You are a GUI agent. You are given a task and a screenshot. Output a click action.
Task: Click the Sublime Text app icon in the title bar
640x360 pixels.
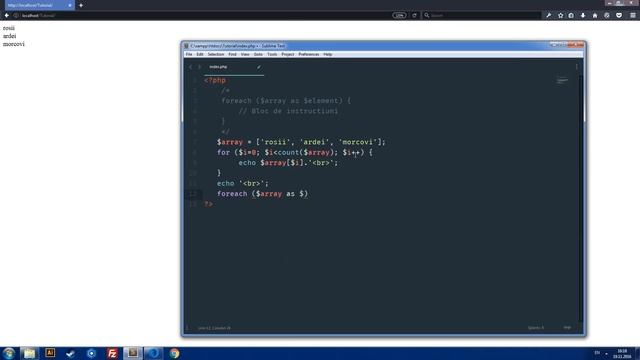[186, 46]
